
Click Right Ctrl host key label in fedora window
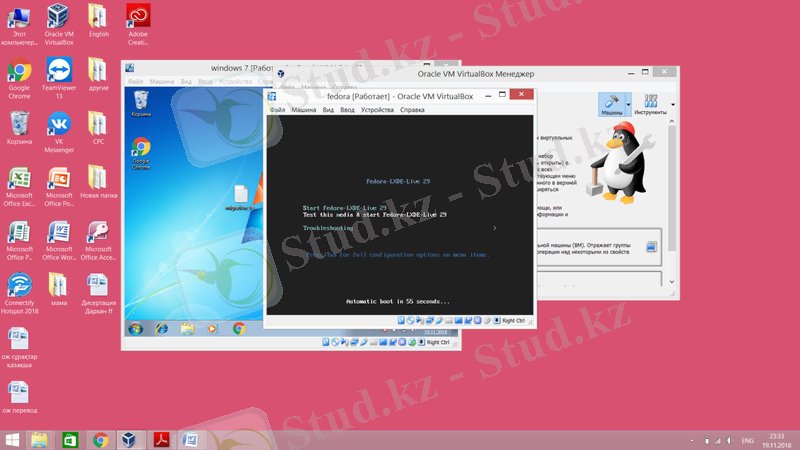[x=514, y=320]
